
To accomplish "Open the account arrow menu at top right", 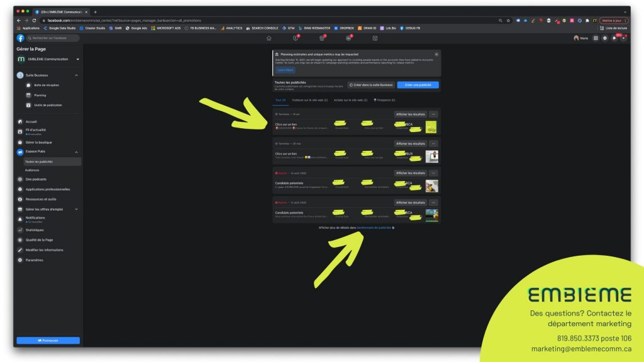I will pos(623,38).
